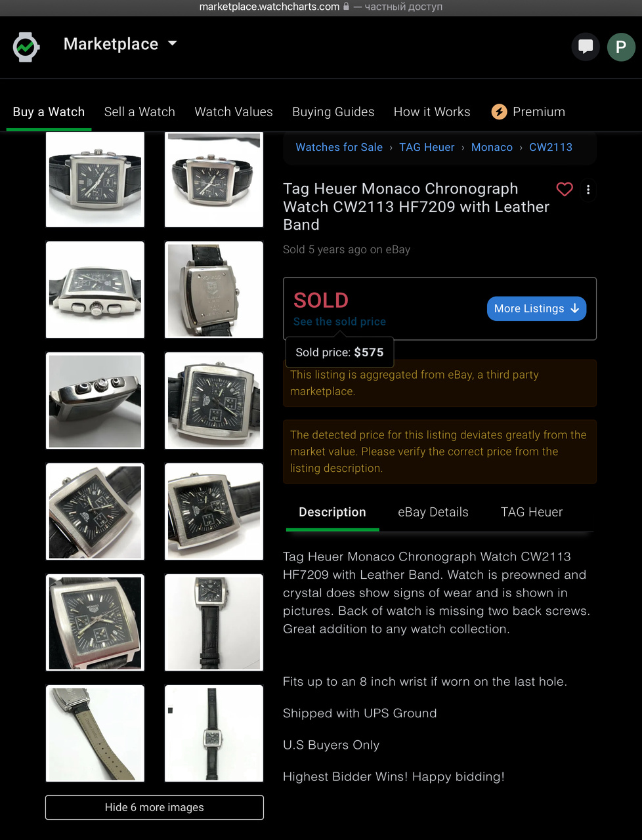Click the More Listings button
Screen dimensions: 642x840
pos(536,308)
